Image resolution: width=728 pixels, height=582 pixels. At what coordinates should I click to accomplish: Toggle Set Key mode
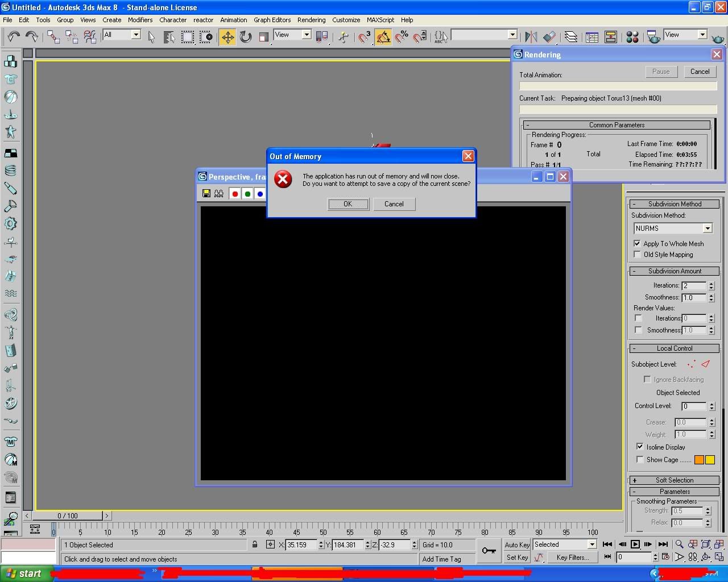(517, 558)
